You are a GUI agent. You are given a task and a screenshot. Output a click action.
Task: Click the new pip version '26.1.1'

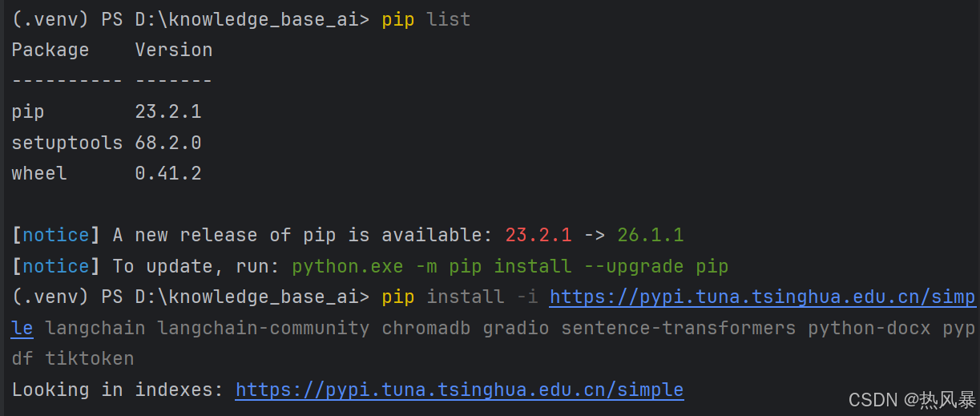(651, 236)
